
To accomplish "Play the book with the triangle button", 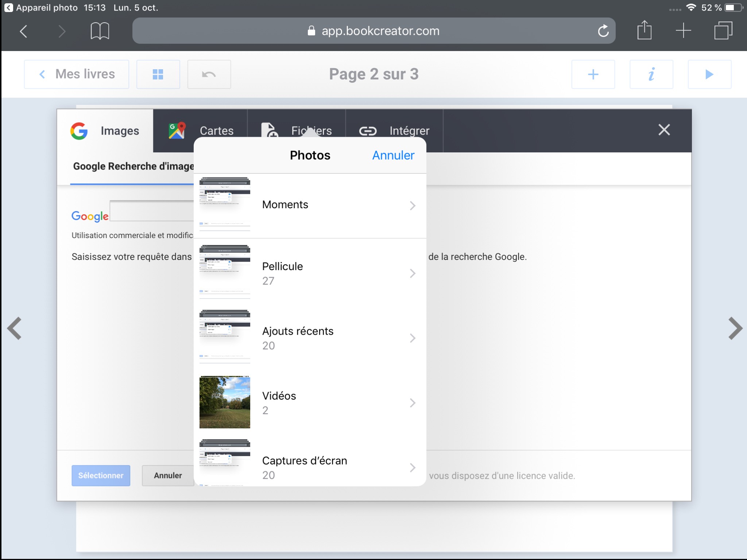I will 709,74.
